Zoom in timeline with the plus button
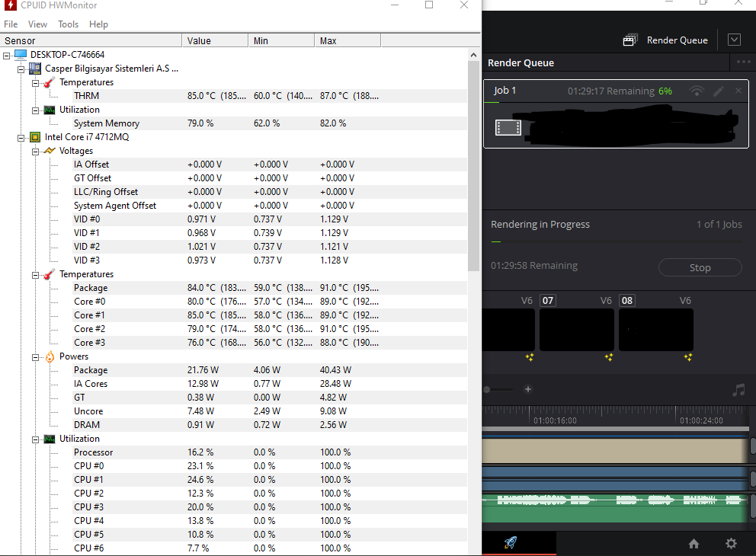 tap(528, 389)
